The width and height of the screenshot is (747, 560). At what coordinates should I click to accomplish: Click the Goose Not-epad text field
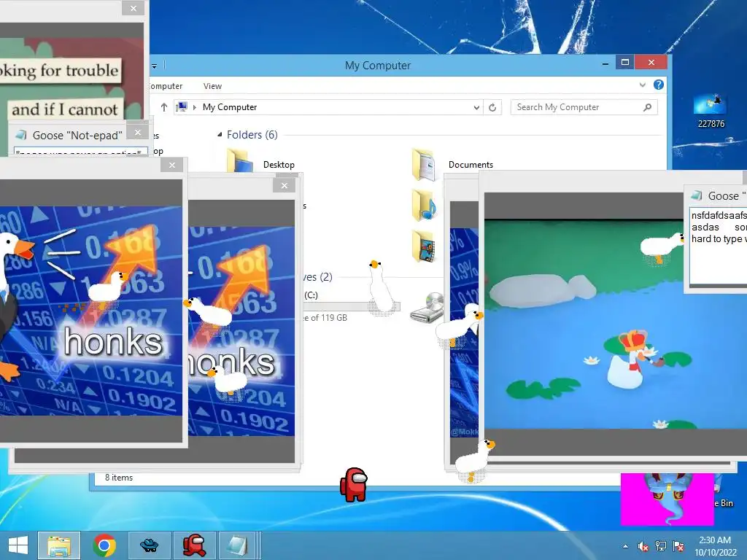[81, 152]
